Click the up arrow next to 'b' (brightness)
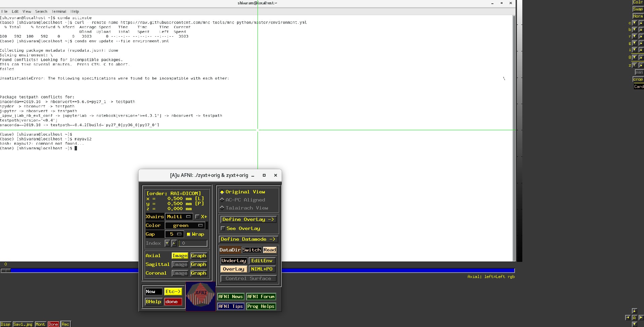The image size is (644, 327). pos(641,30)
